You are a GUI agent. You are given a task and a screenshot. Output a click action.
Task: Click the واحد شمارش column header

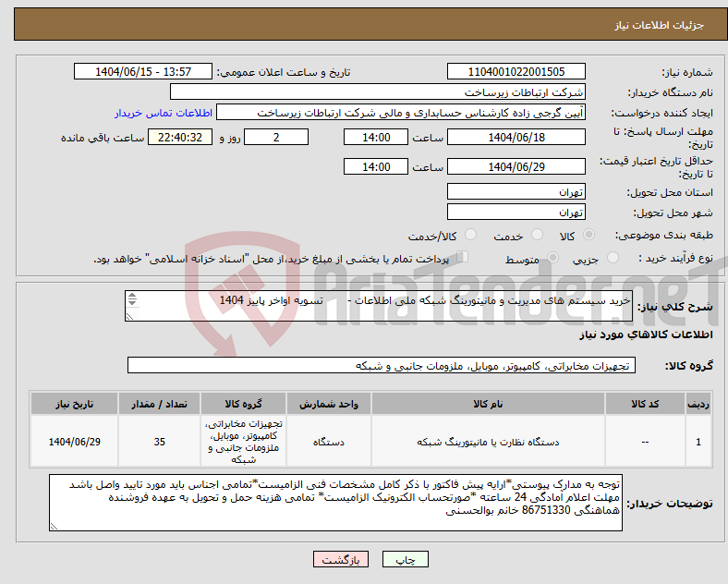pos(329,404)
